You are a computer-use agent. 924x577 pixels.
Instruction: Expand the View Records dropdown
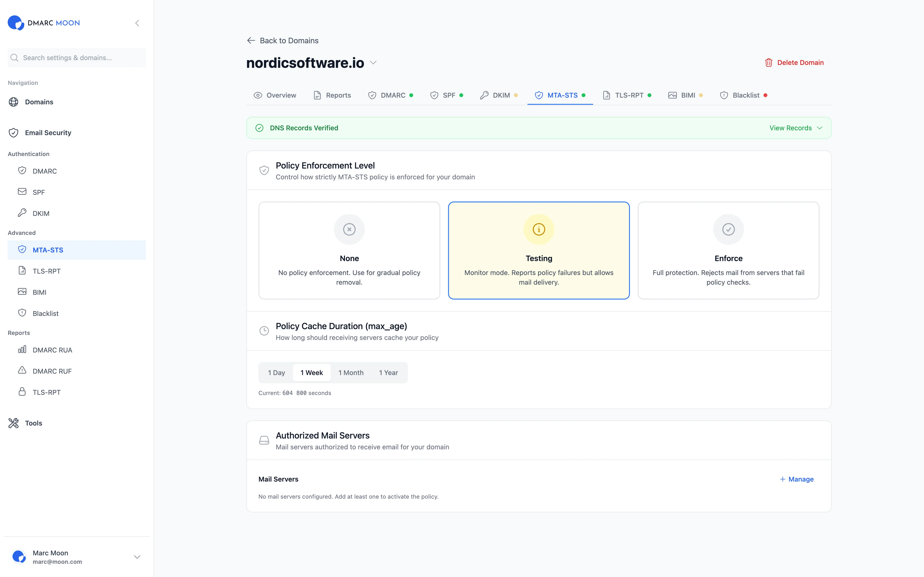[795, 128]
